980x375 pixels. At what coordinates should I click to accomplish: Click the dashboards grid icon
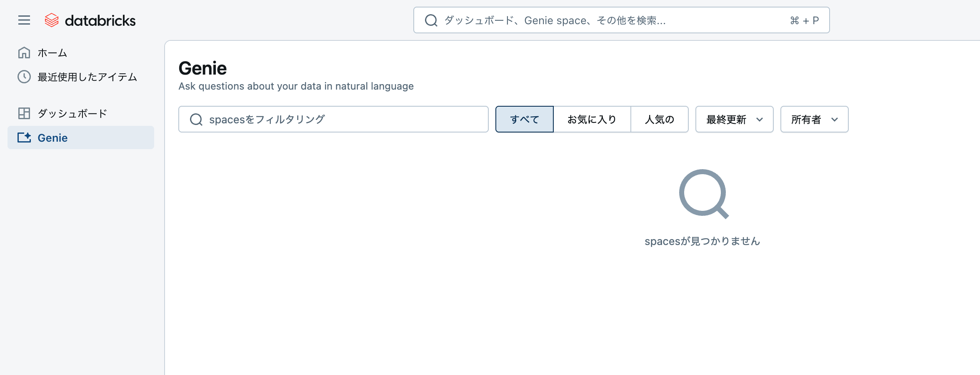click(x=24, y=113)
